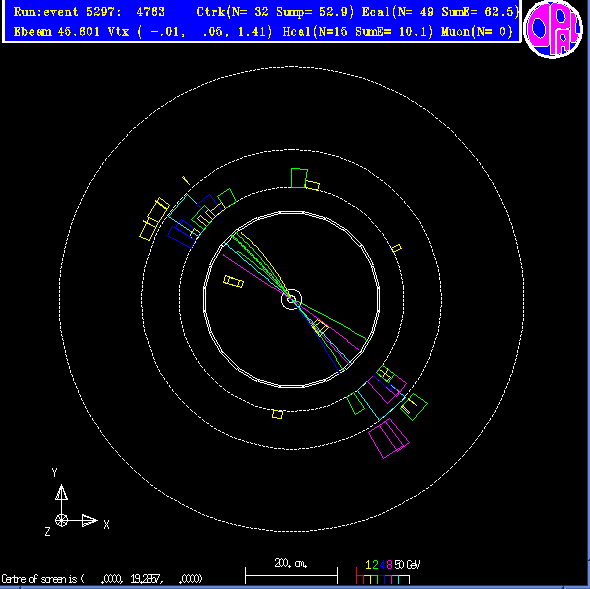Click the magenta 8 GeV legend number
The height and width of the screenshot is (589, 590).
[389, 565]
